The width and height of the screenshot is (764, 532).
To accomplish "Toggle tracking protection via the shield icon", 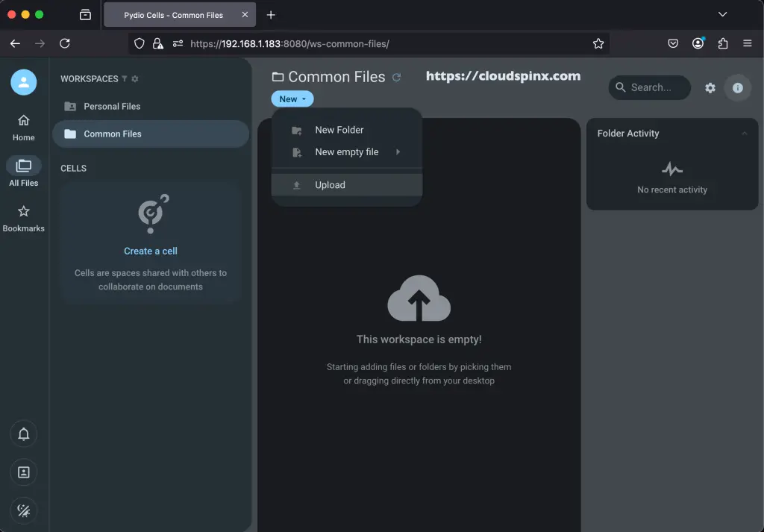I will click(139, 43).
